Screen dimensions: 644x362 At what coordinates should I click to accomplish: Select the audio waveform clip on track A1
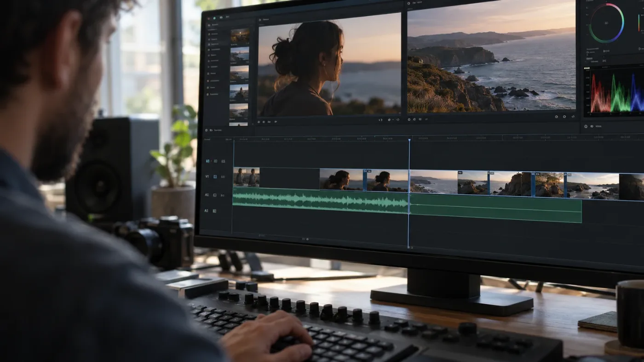pos(321,201)
